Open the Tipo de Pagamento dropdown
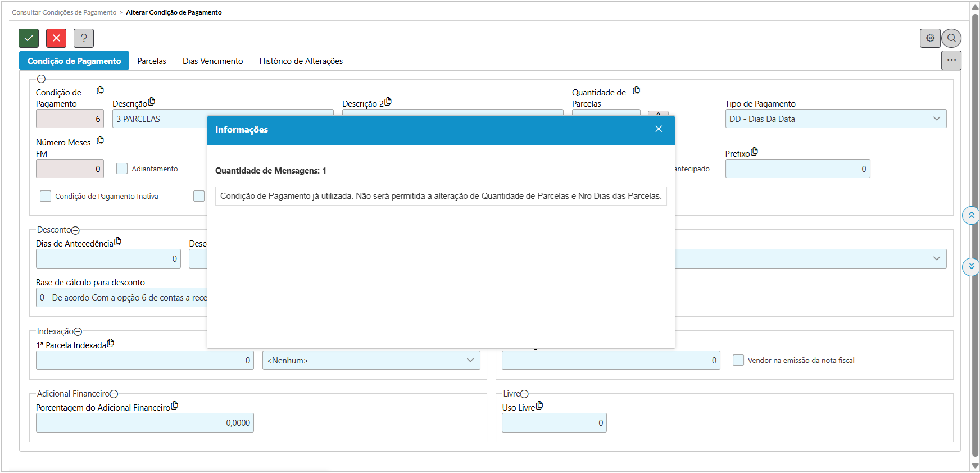Screen dimensions: 980x473 (835, 119)
